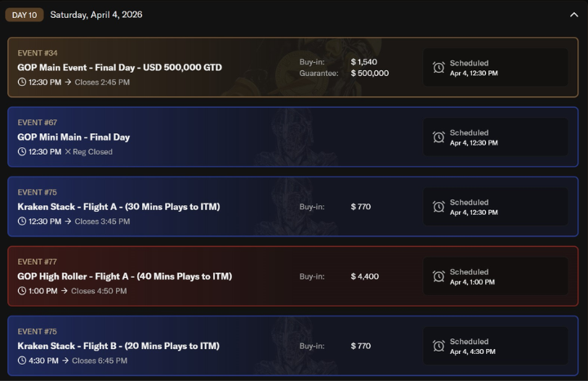Click the $500,000 guarantee amount

click(369, 74)
